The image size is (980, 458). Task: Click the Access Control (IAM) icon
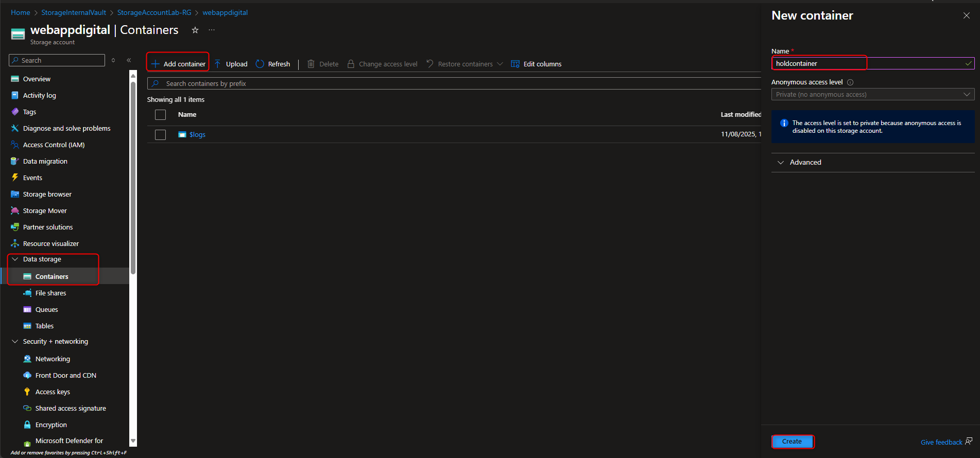[x=15, y=145]
